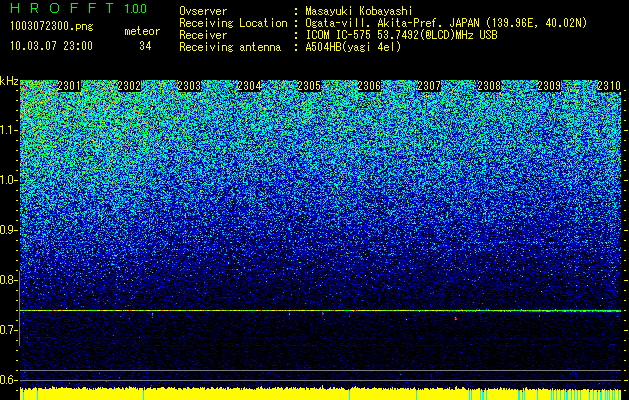
Task: Click the HROFFT 1.0.0 title text
Action: pos(79,8)
